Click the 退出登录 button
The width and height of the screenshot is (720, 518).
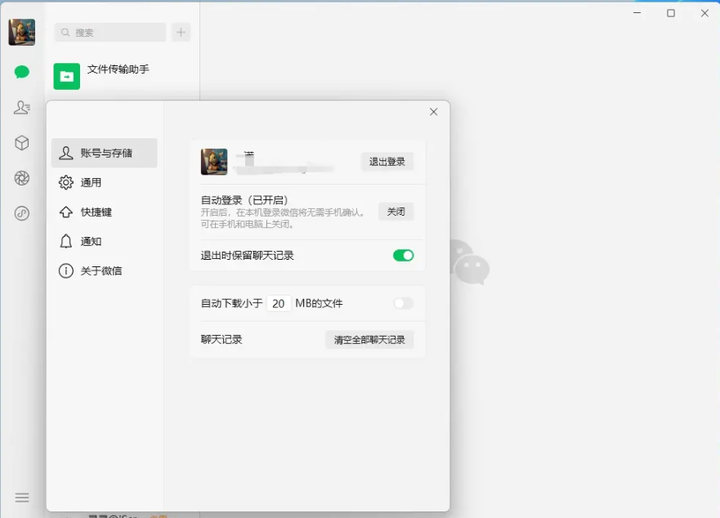pos(387,162)
